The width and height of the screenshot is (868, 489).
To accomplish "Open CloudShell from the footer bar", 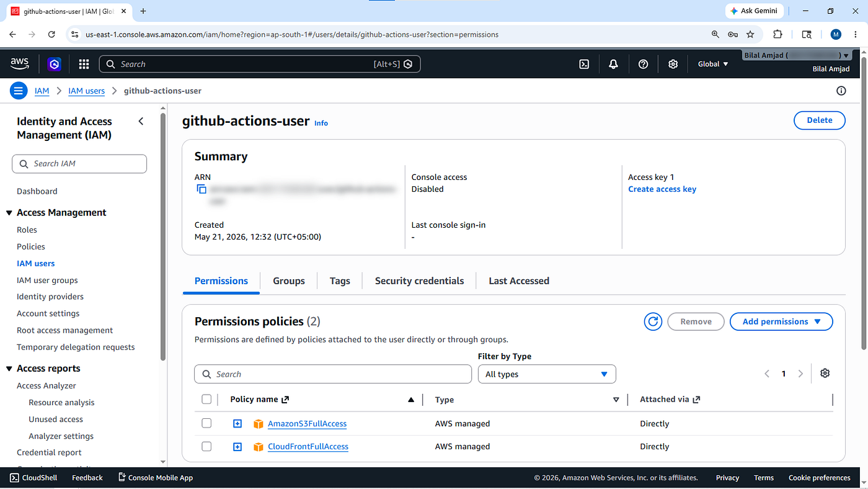I will (33, 478).
